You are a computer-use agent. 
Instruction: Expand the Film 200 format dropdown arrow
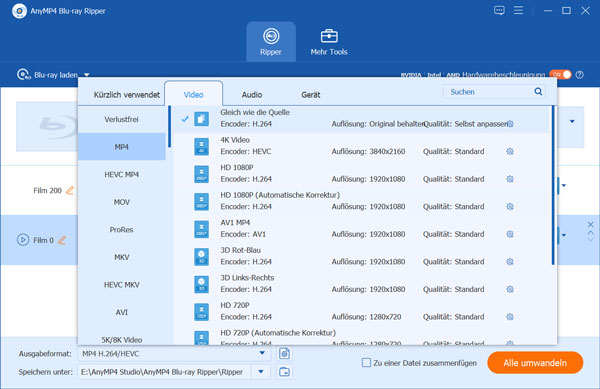click(564, 186)
